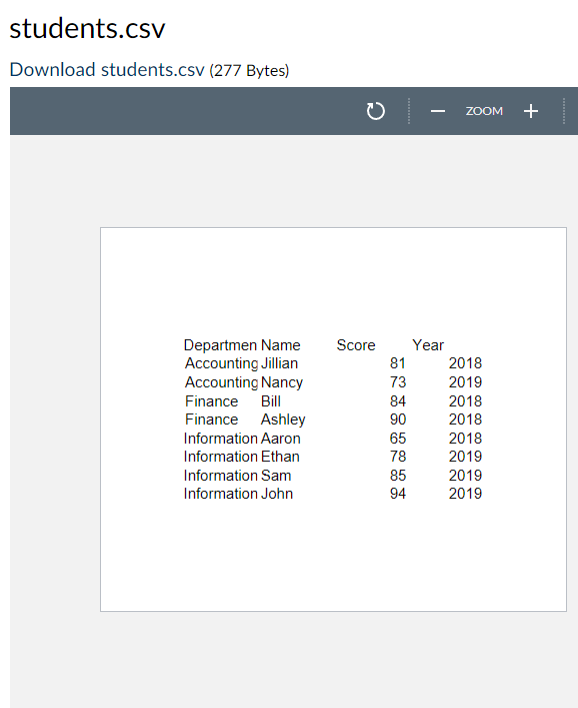Click the Bill name cell

tap(271, 401)
